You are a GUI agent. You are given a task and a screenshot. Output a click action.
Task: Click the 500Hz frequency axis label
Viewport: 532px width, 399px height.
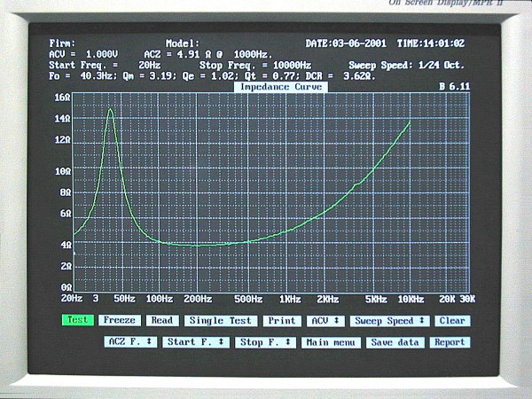(x=248, y=300)
